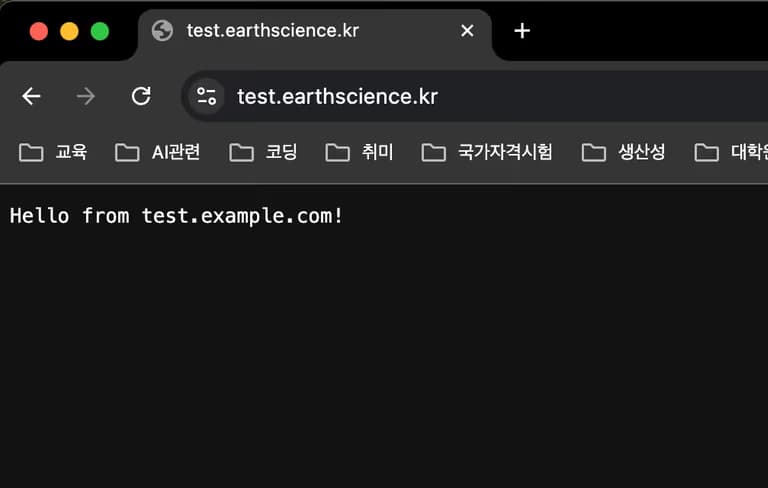Click the red close window button
Screen dimensions: 768x488
point(39,31)
